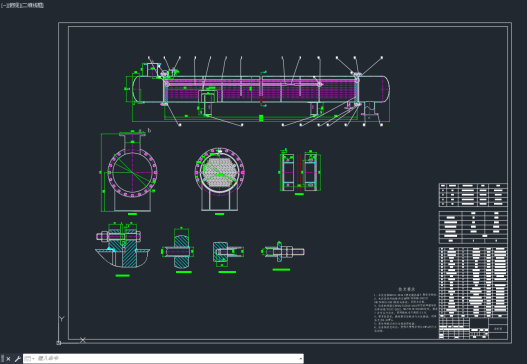Open the [-] viewport controls menu

(3, 5)
